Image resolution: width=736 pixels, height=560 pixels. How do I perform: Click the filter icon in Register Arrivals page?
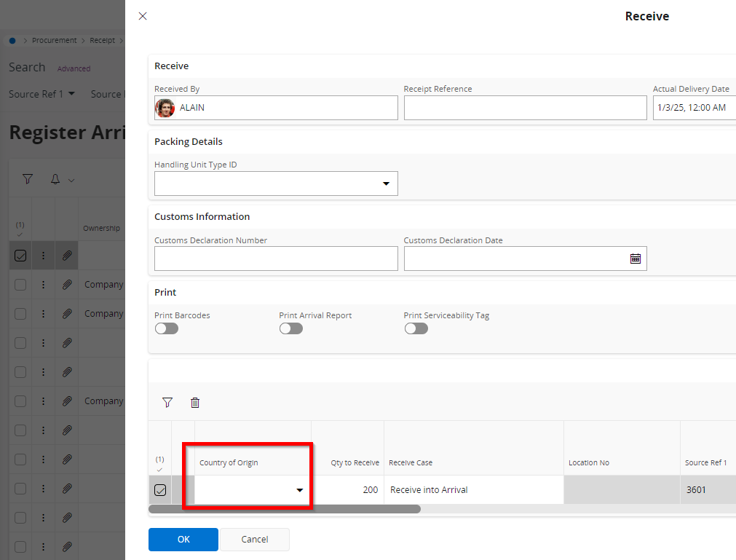[28, 179]
